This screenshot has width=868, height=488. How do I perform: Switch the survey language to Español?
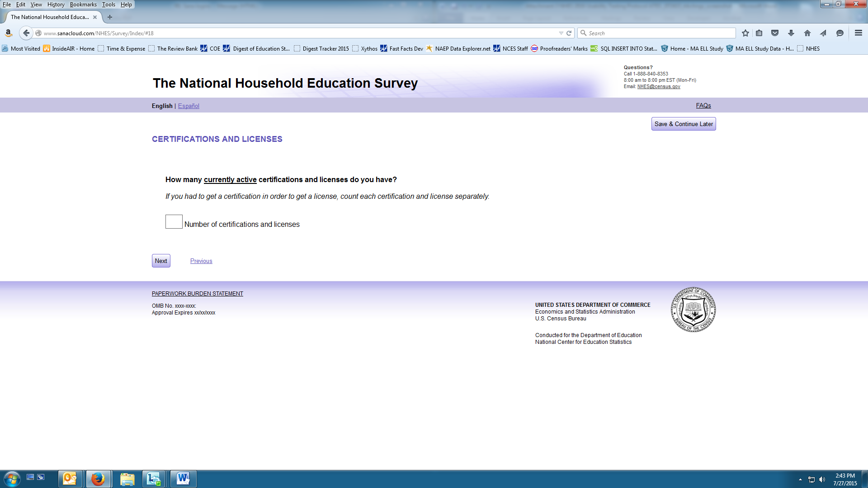[189, 106]
